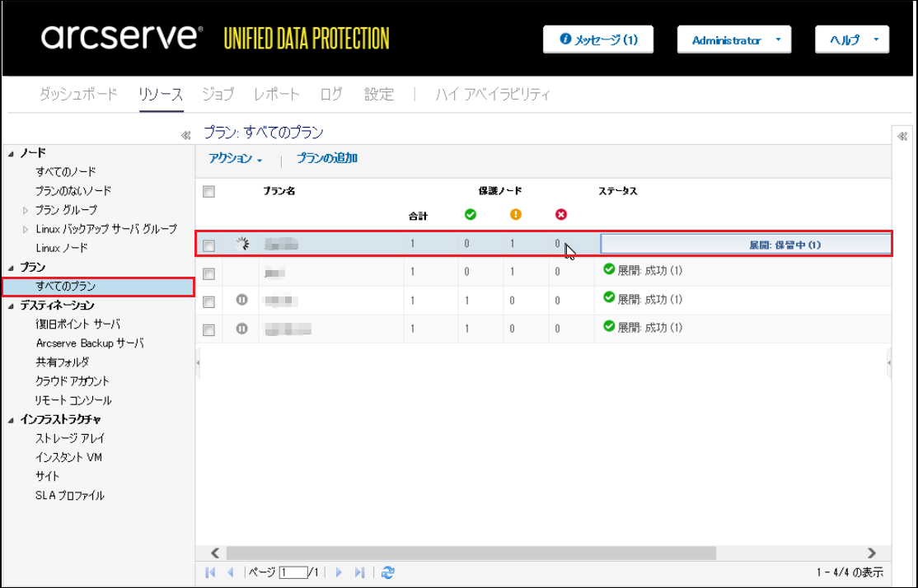Viewport: 918px width, 588px height.
Task: Collapse the ノード tree section
Action: pos(11,153)
